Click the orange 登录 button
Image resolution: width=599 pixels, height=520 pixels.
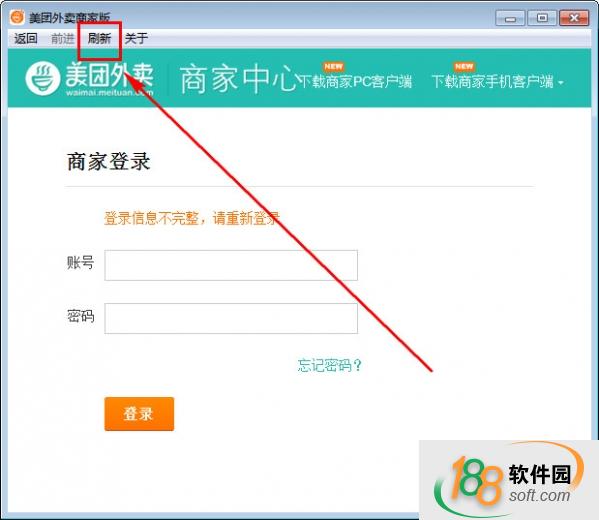pyautogui.click(x=139, y=414)
